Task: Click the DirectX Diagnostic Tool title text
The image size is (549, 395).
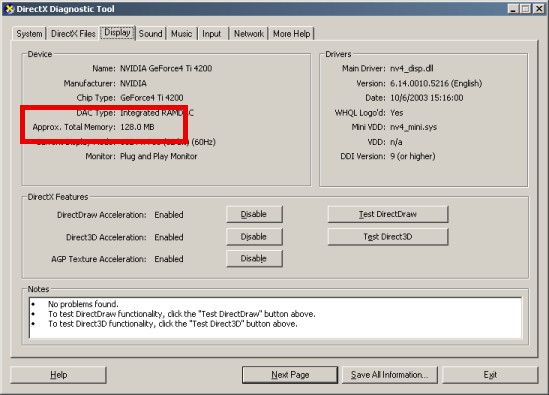Action: 65,9
